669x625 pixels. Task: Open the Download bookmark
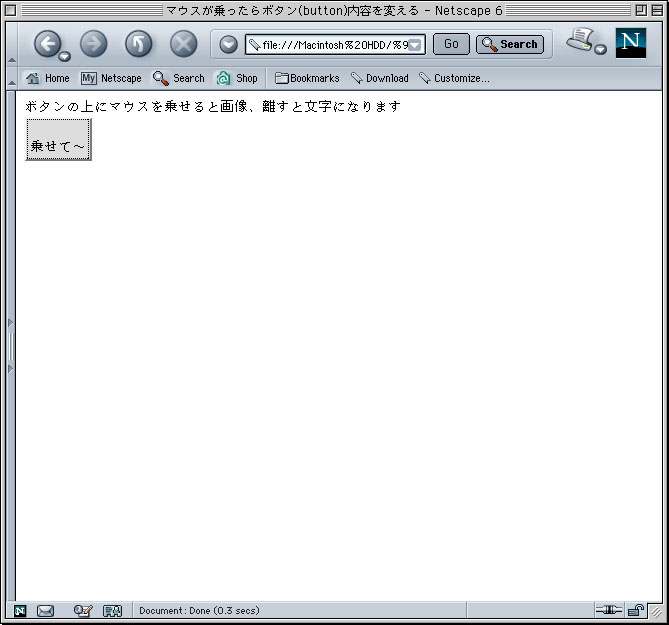(x=379, y=78)
